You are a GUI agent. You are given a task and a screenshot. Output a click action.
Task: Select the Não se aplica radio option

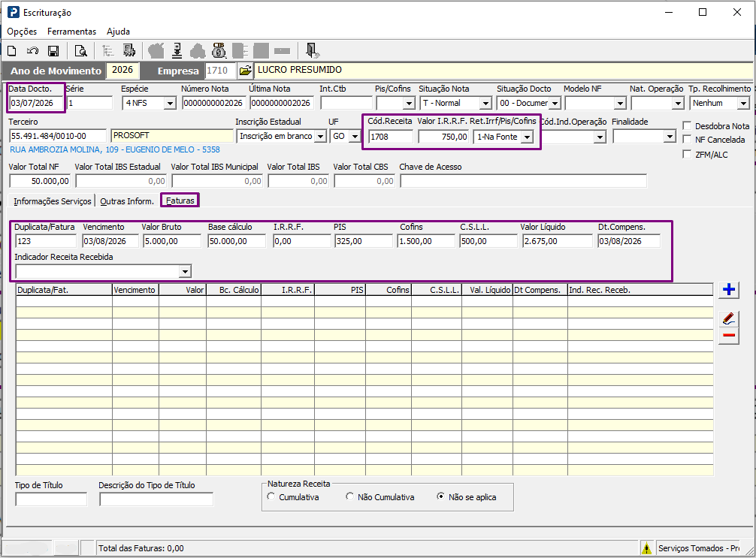tap(440, 496)
